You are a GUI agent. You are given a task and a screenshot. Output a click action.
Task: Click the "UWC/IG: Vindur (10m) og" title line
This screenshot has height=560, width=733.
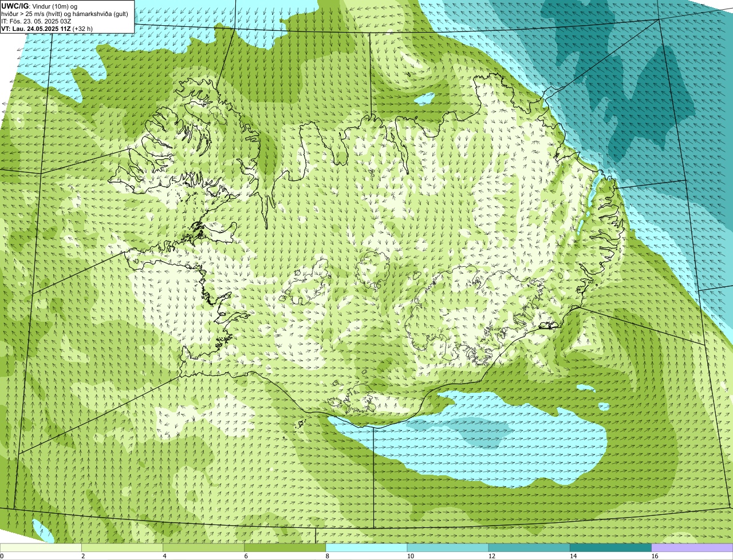(40, 6)
